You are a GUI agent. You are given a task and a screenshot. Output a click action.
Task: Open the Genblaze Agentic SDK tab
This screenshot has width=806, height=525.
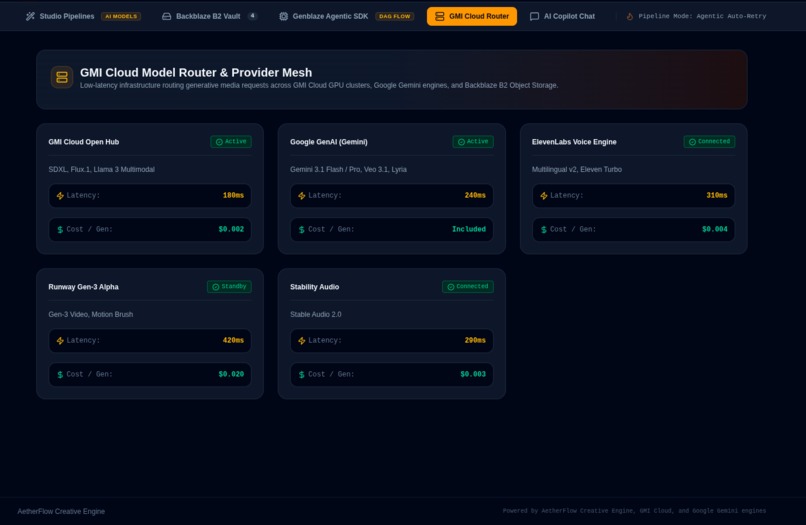click(346, 16)
